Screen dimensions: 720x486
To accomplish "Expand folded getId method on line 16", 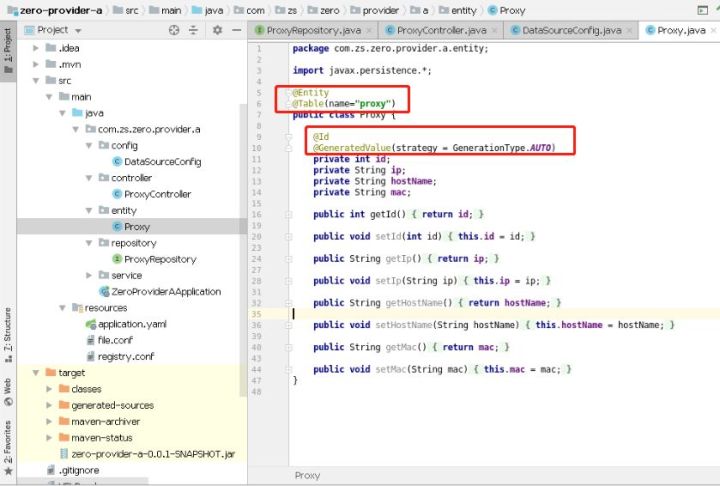I will click(x=288, y=215).
